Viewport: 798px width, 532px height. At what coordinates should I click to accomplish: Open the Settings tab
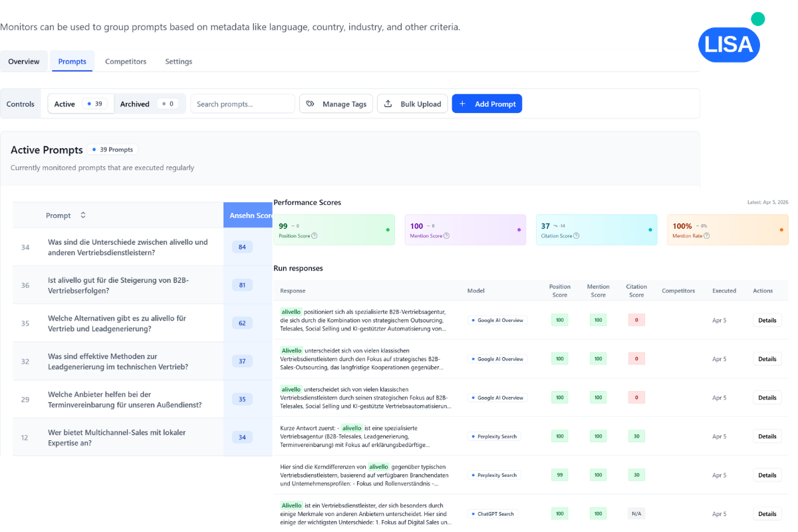click(179, 61)
